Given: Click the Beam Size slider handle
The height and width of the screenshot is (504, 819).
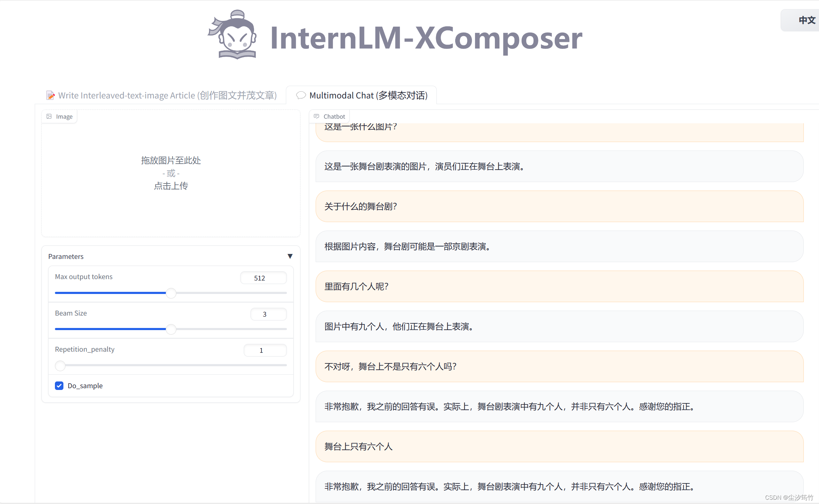Looking at the screenshot, I should coord(171,329).
